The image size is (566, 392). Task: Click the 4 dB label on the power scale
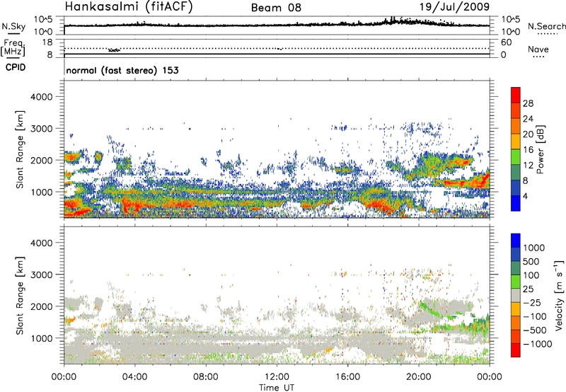(x=526, y=196)
